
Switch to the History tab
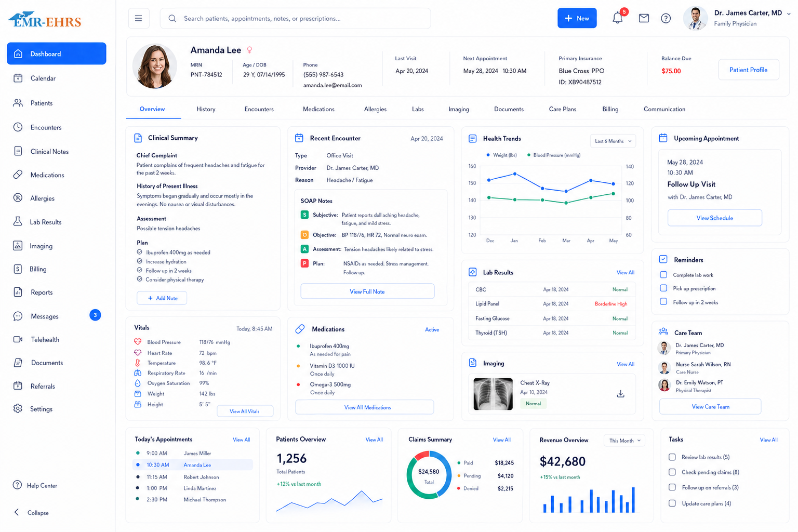click(x=206, y=109)
